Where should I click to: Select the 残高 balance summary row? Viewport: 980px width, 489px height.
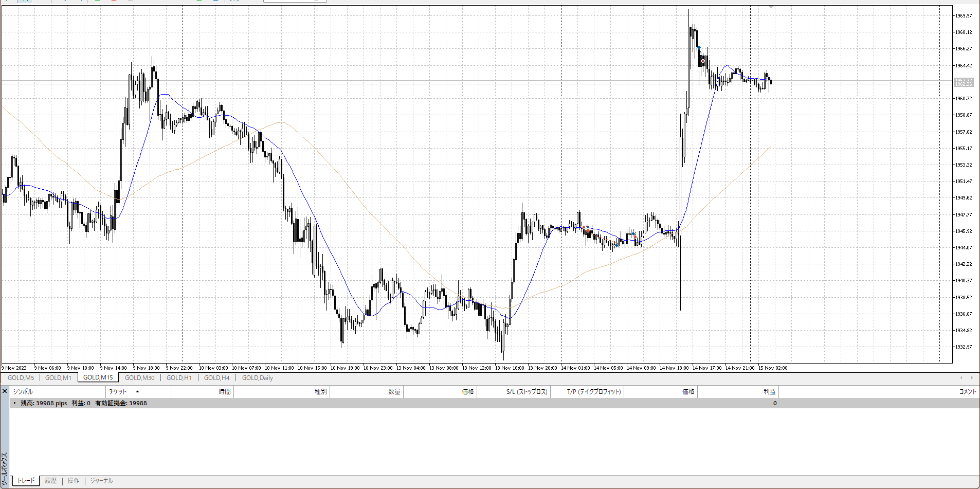(83, 403)
